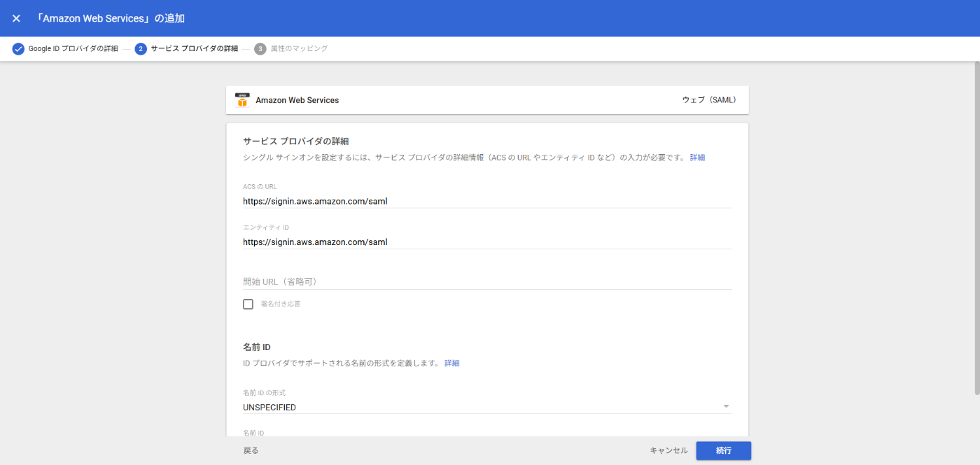Open 詳細 link under 名前 ID
The image size is (980, 465).
[452, 363]
